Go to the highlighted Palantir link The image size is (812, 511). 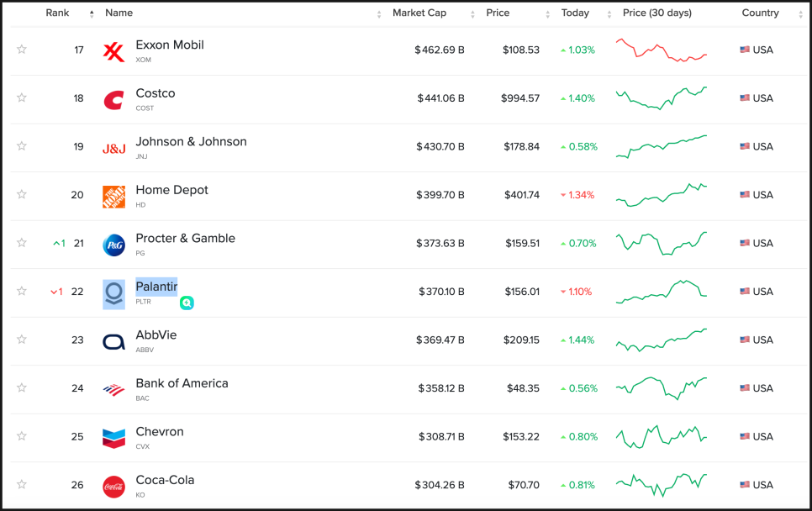[x=156, y=287]
